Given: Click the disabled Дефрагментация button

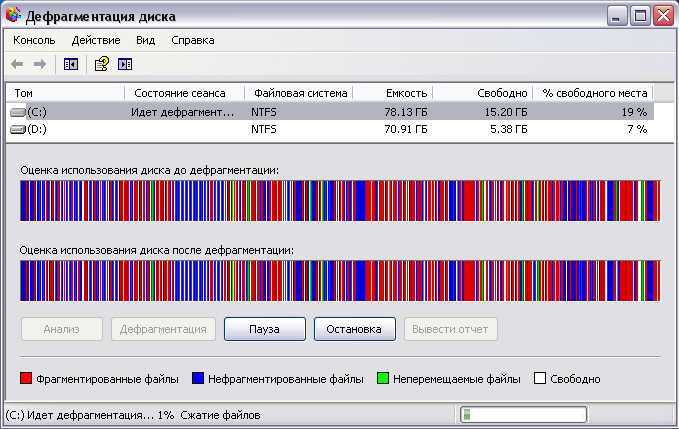Looking at the screenshot, I should coord(163,329).
